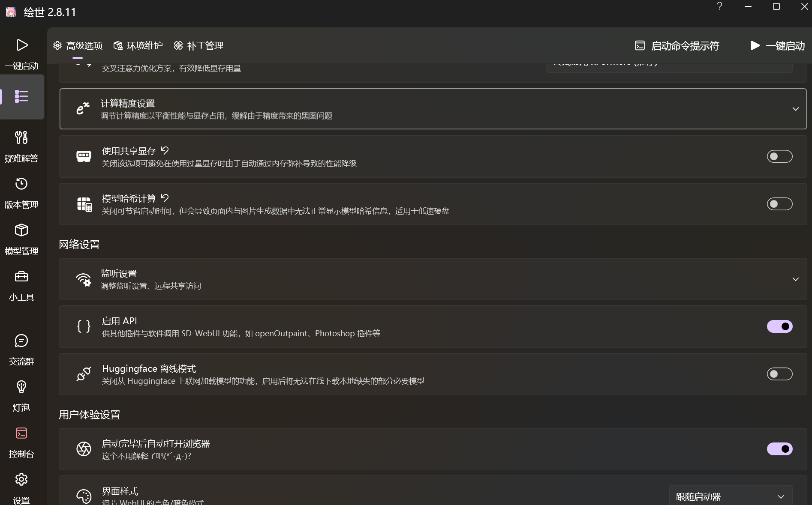Click the 启动命令提示符 button
This screenshot has width=812, height=505.
pyautogui.click(x=677, y=46)
